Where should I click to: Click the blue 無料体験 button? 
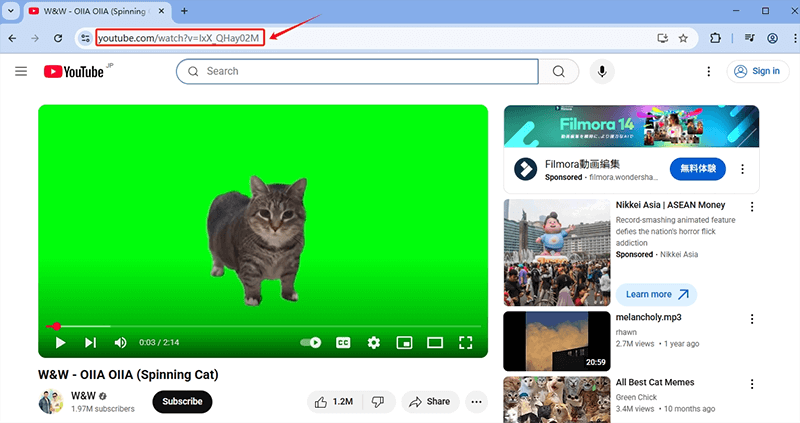click(x=697, y=168)
